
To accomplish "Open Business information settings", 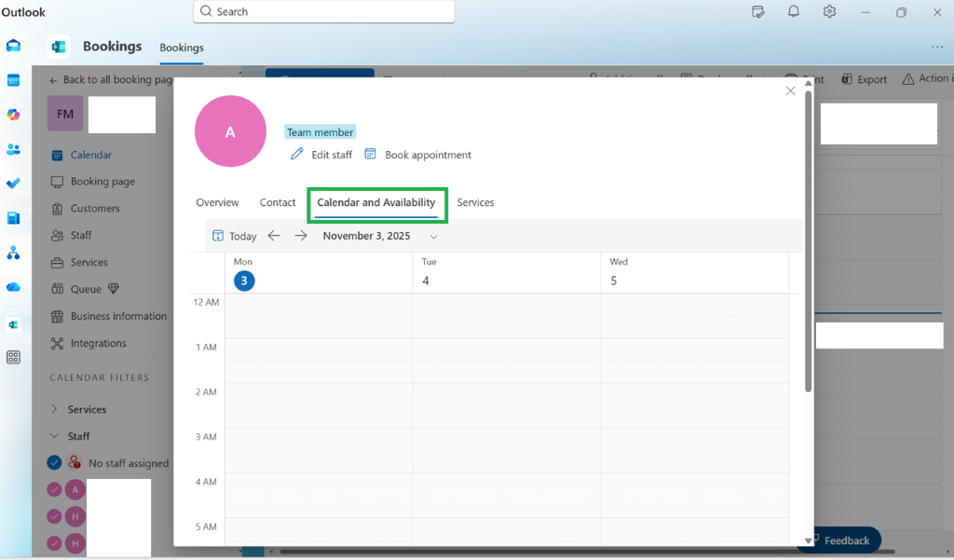I will [x=117, y=316].
